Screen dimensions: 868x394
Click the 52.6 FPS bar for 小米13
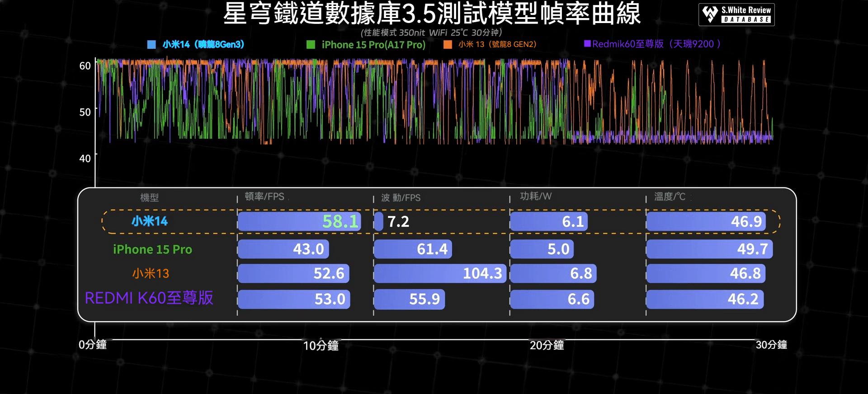[293, 273]
